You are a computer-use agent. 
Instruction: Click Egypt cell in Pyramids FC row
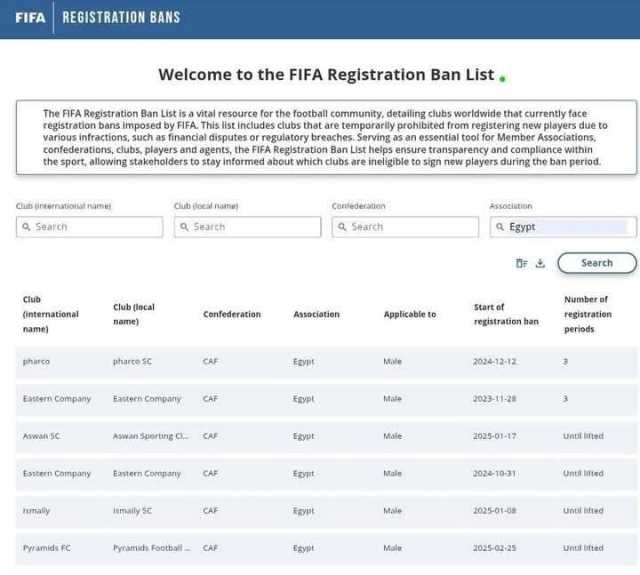tap(304, 548)
